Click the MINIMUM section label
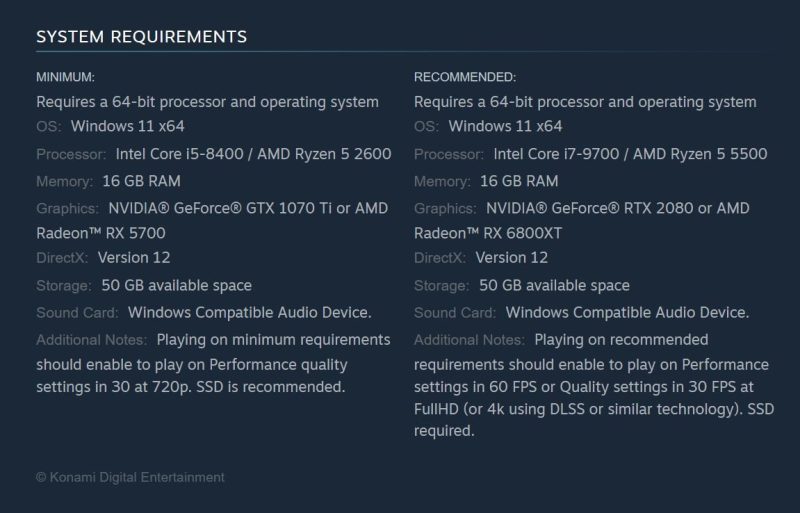 click(x=66, y=77)
